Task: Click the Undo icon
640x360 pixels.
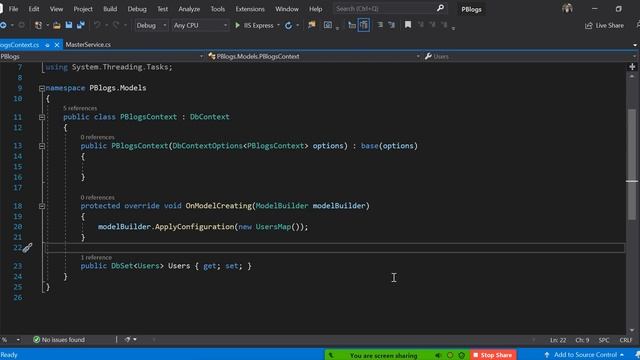Action: (x=97, y=25)
